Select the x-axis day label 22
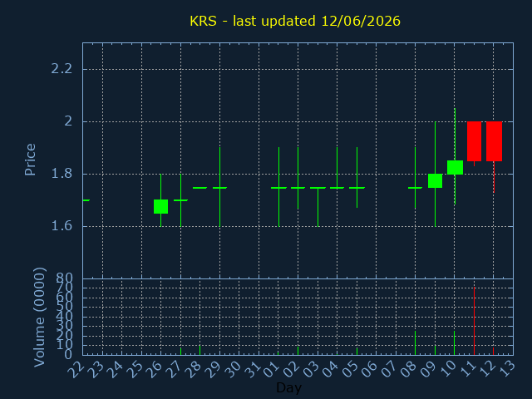Image resolution: width=532 pixels, height=399 pixels. [x=76, y=369]
